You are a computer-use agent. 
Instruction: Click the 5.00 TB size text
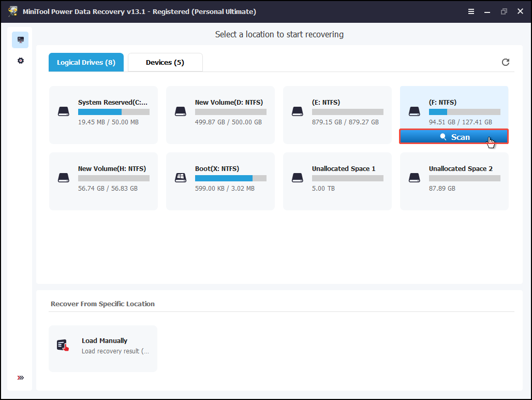[x=323, y=188]
